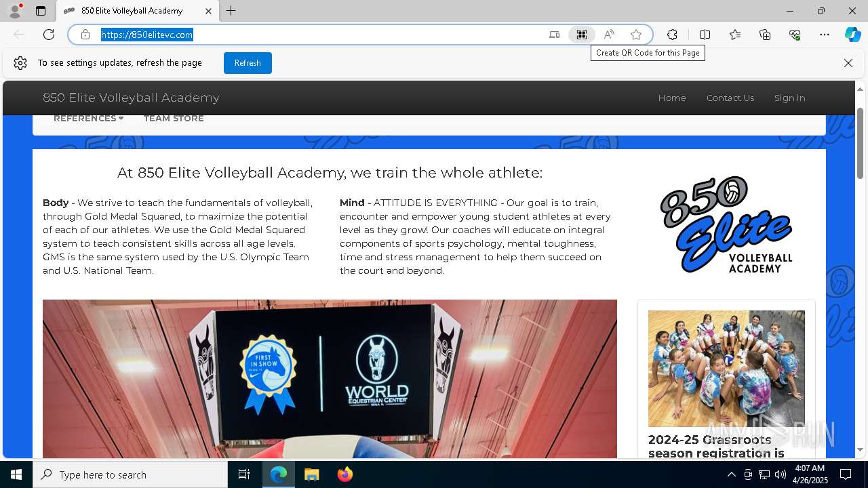Open the Home nav link
The image size is (868, 488).
pos(672,98)
